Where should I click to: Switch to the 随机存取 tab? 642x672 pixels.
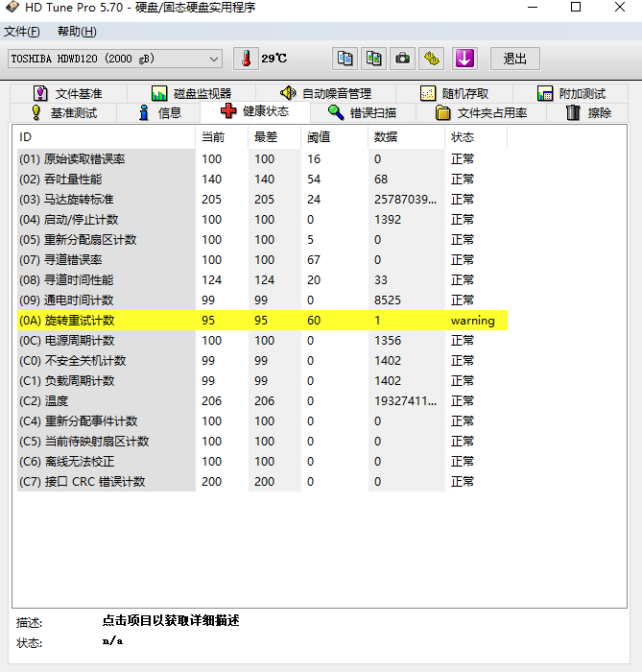[455, 93]
